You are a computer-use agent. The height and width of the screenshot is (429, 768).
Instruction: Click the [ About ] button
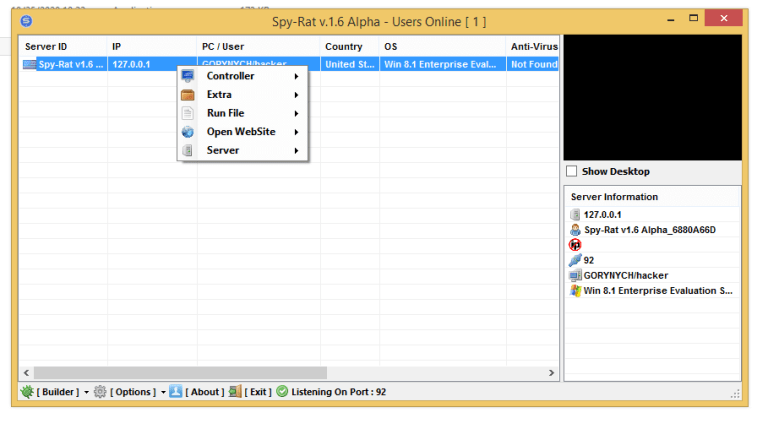coord(205,392)
